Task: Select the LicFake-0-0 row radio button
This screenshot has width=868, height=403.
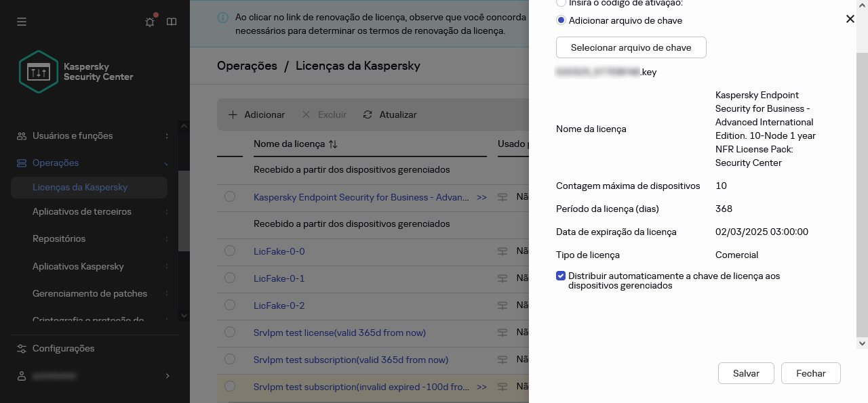Action: pyautogui.click(x=230, y=251)
